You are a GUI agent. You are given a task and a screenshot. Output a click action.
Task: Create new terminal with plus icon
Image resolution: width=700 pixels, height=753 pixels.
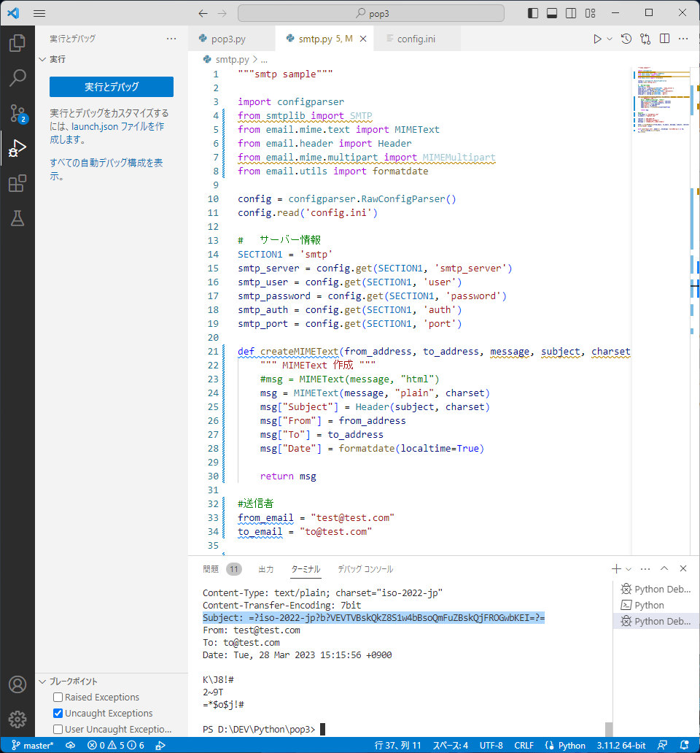coord(617,568)
